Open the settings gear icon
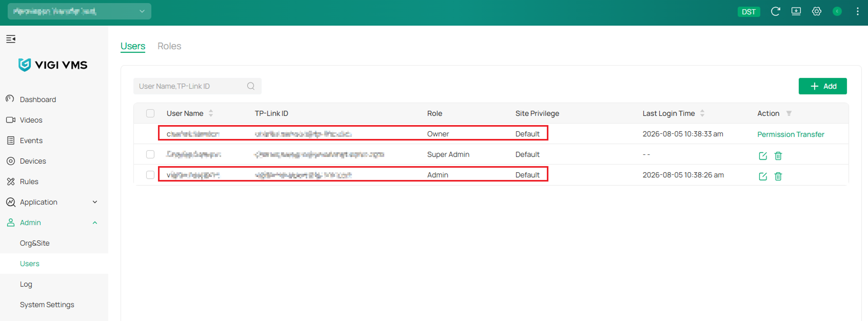 point(816,11)
